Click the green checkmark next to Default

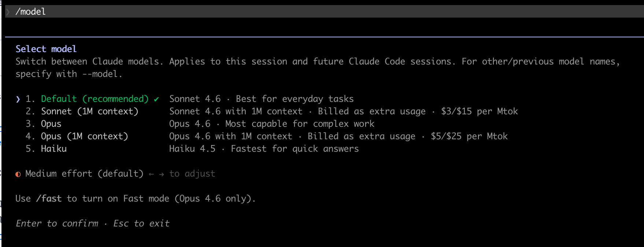[x=156, y=99]
